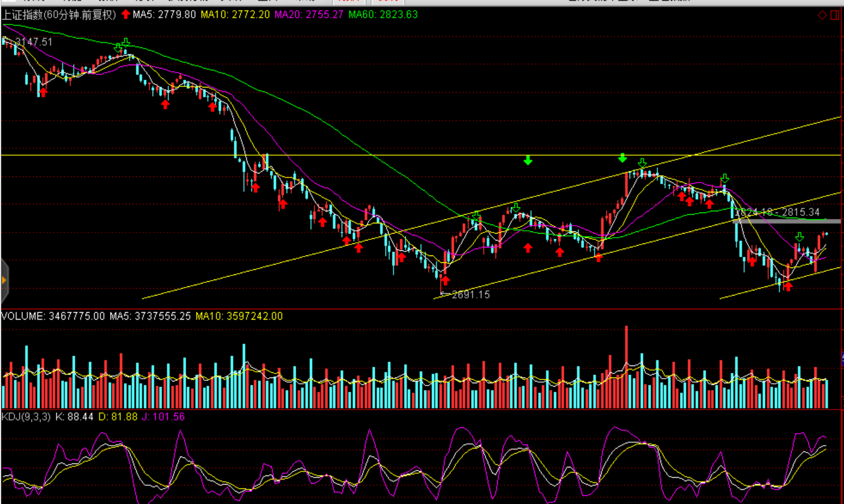Select the green MA60: 2823.63 label
The height and width of the screenshot is (504, 844).
(x=383, y=15)
